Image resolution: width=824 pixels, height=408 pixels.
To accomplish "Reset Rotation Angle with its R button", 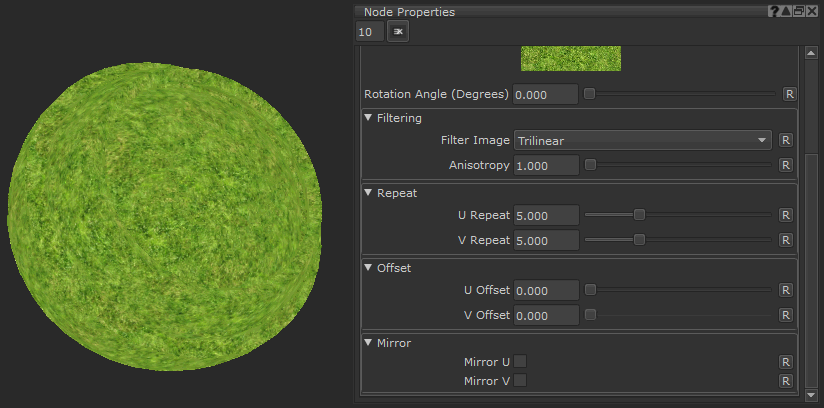I will 788,94.
